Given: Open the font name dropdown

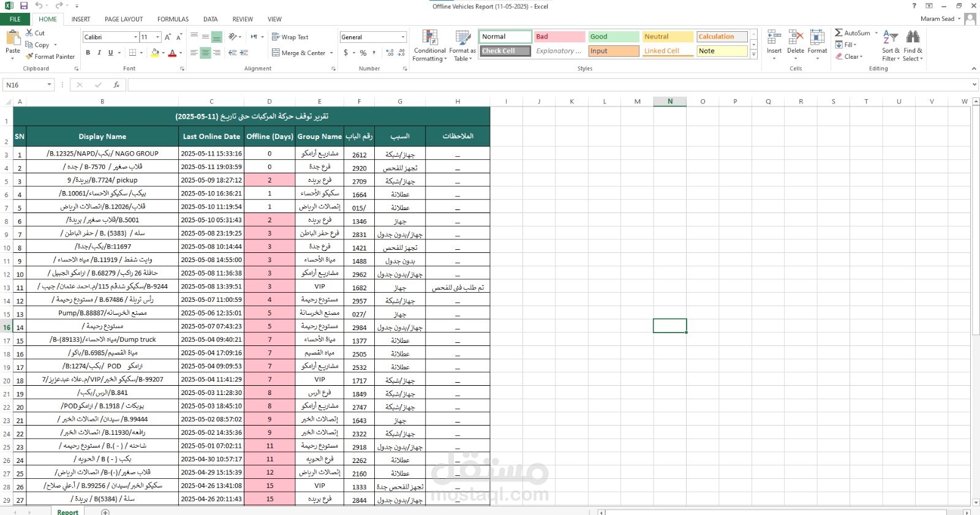Looking at the screenshot, I should click(135, 37).
